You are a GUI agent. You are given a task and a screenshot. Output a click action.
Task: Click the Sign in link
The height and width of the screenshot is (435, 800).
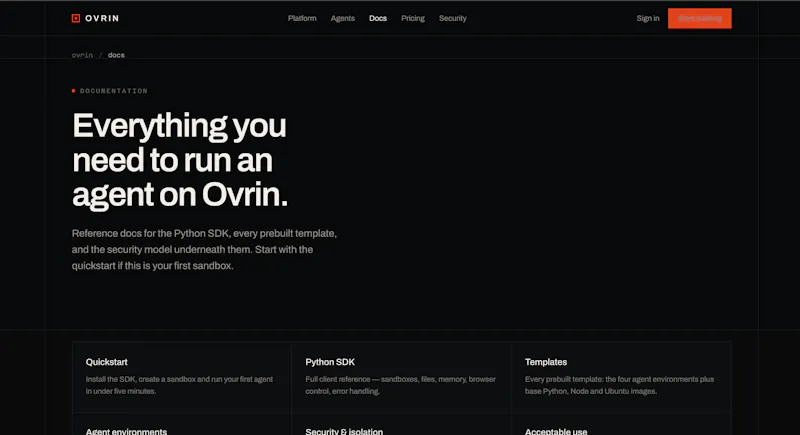pos(647,18)
